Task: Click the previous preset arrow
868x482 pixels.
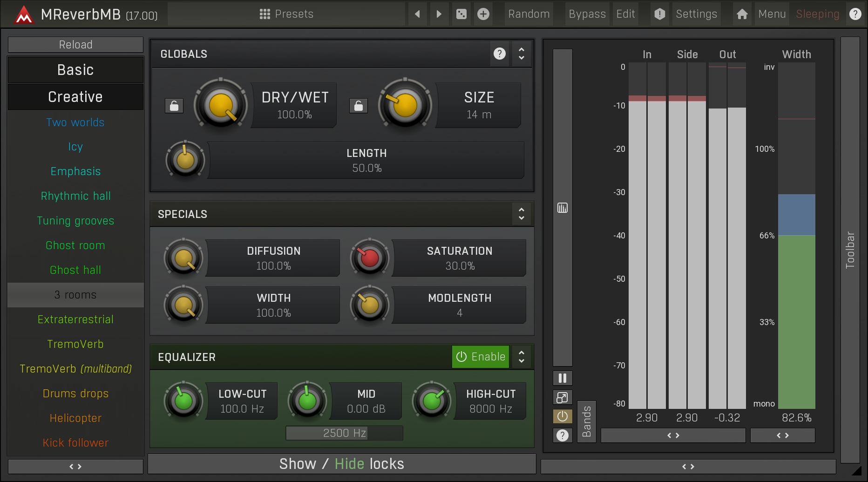Action: coord(417,14)
